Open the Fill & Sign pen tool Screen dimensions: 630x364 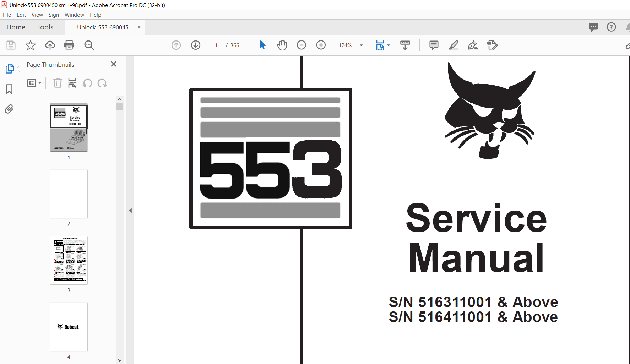pos(473,45)
